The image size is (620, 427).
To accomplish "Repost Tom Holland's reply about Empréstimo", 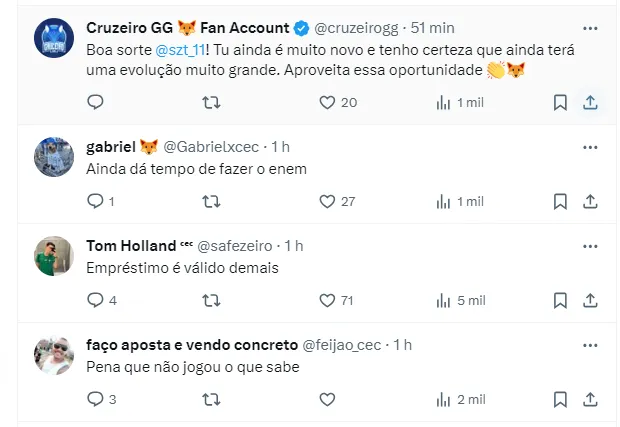I will (211, 301).
